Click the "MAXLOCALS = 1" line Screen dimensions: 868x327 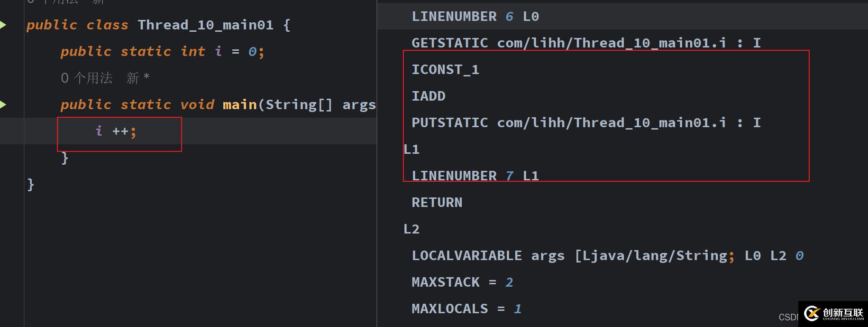[x=466, y=309]
